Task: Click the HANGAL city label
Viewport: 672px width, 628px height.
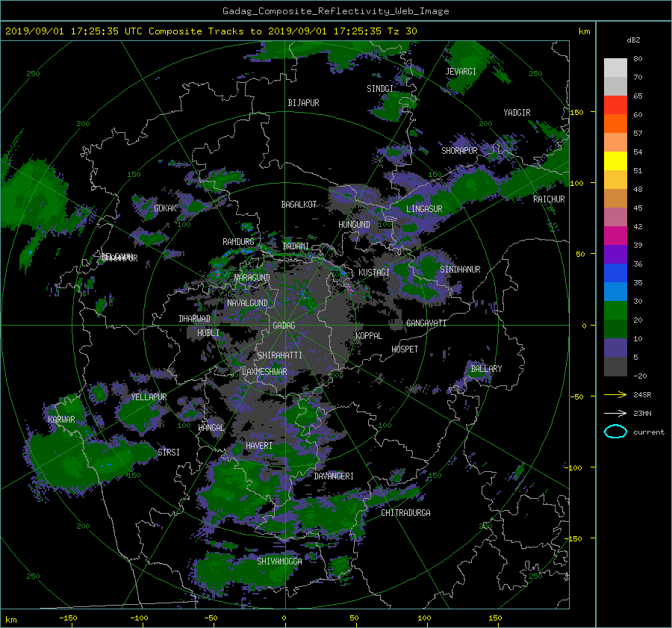Action: pyautogui.click(x=211, y=428)
